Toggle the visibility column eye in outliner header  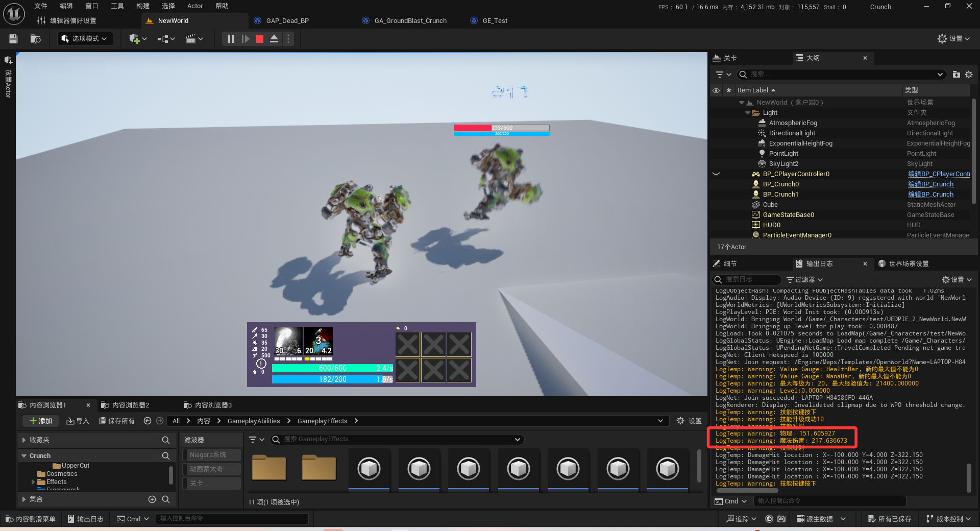click(x=716, y=90)
